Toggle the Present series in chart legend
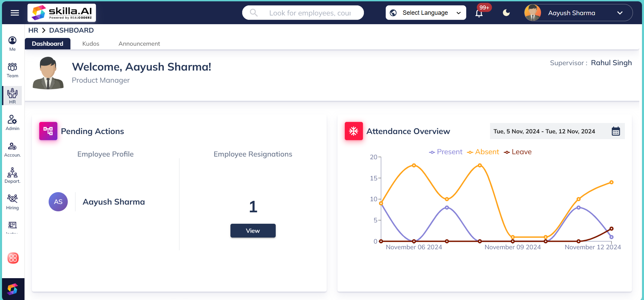This screenshot has height=300, width=644. pos(446,152)
